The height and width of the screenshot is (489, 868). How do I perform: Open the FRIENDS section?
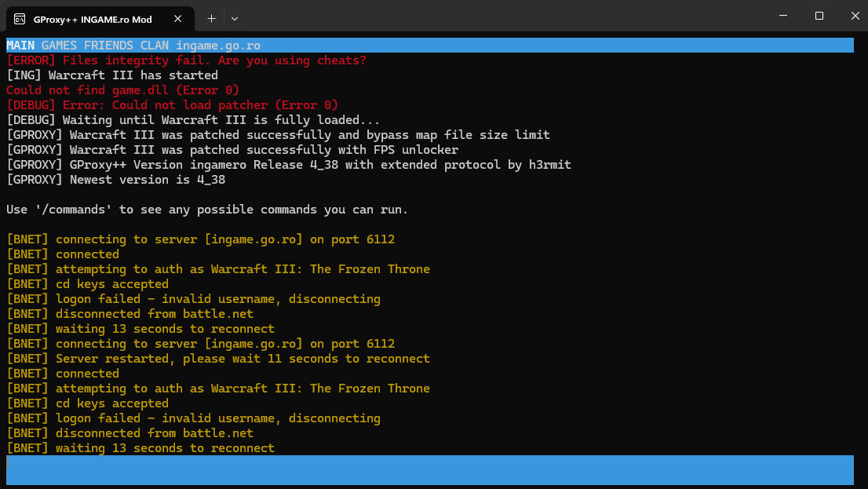coord(108,46)
